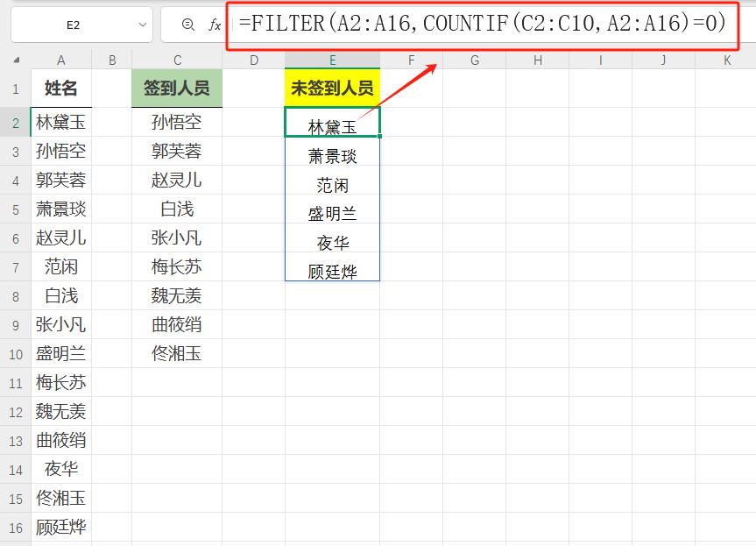Select column J header
This screenshot has width=756, height=546.
tap(663, 60)
